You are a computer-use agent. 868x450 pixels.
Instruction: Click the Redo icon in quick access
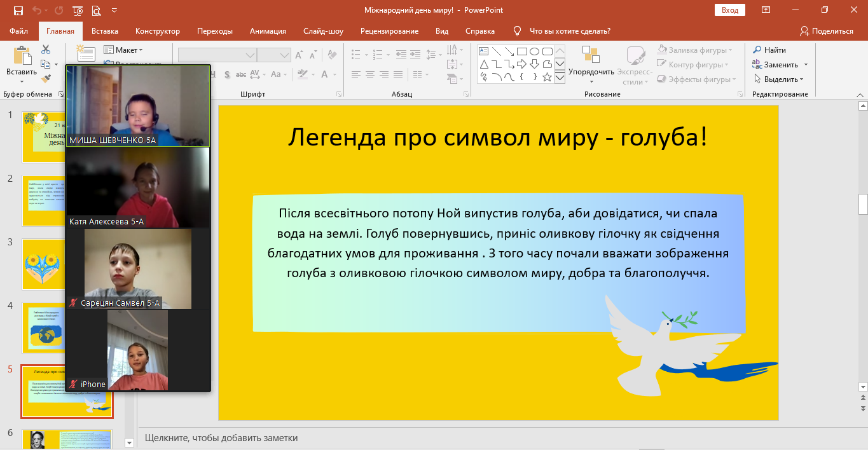[59, 10]
